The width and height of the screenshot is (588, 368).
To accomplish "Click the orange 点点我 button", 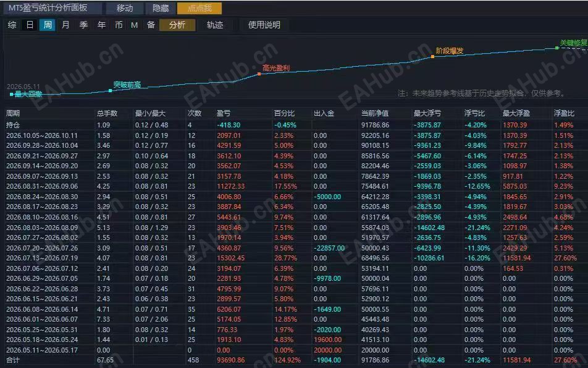I will click(199, 8).
